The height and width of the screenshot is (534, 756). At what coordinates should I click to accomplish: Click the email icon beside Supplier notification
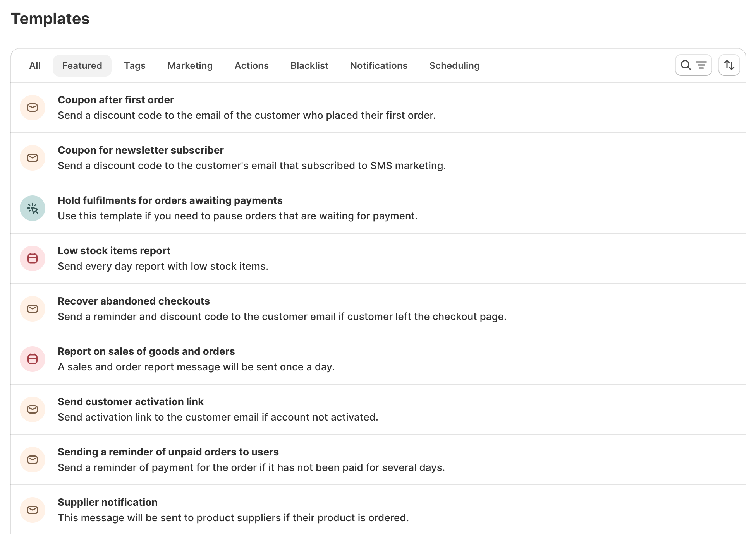[33, 510]
